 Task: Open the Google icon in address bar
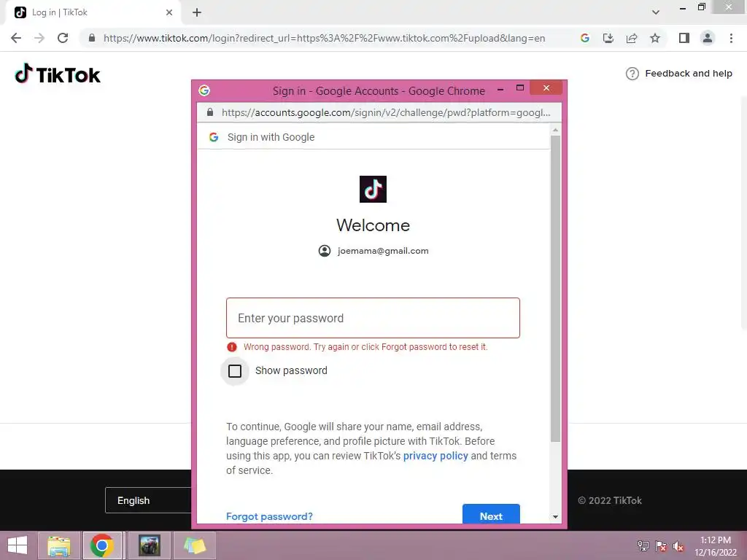pyautogui.click(x=585, y=38)
